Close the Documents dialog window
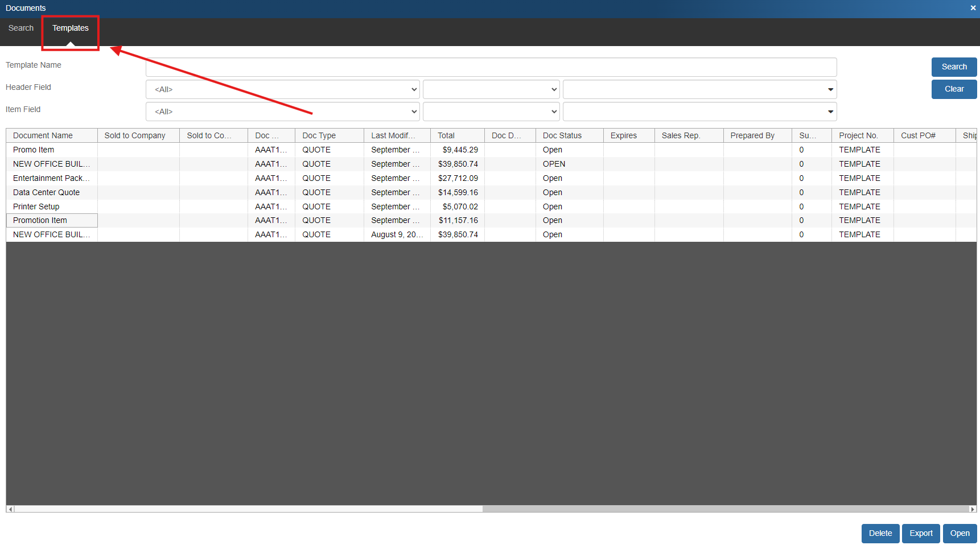Viewport: 980px width, 545px height. pyautogui.click(x=973, y=8)
